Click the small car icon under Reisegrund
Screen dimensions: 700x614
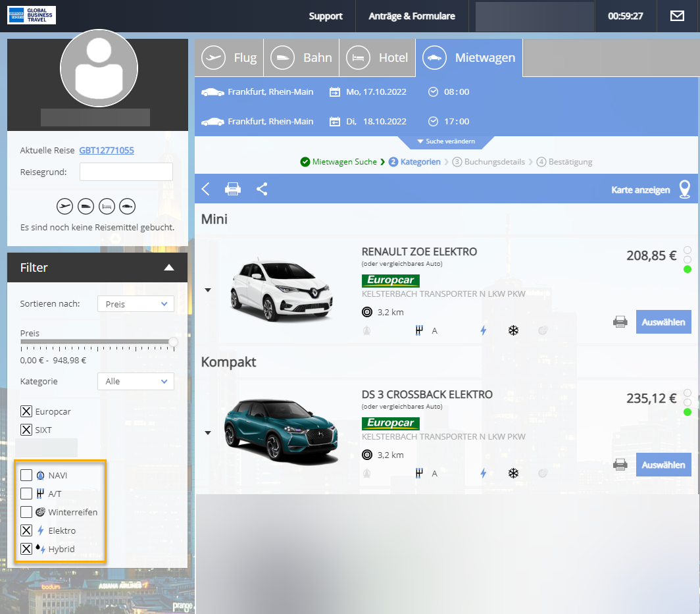point(127,206)
